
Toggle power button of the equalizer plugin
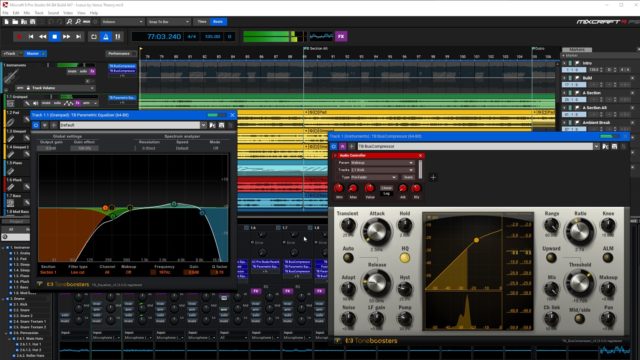(x=36, y=125)
